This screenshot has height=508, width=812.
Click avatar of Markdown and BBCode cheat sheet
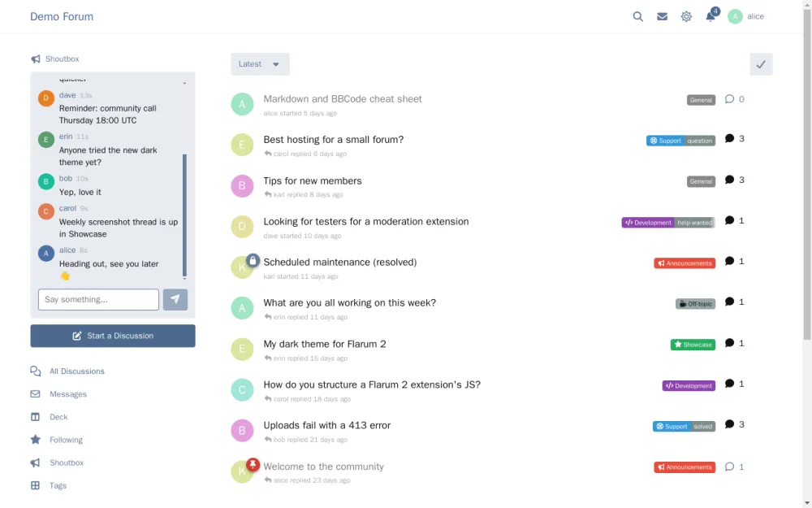pos(242,104)
